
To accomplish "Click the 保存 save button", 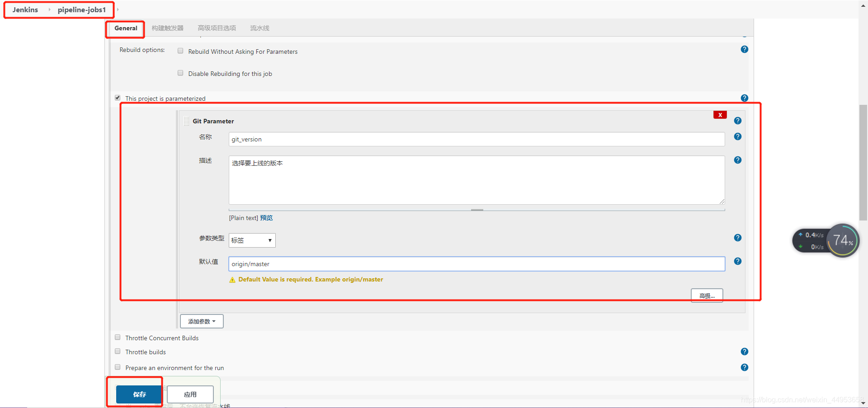I will [139, 394].
